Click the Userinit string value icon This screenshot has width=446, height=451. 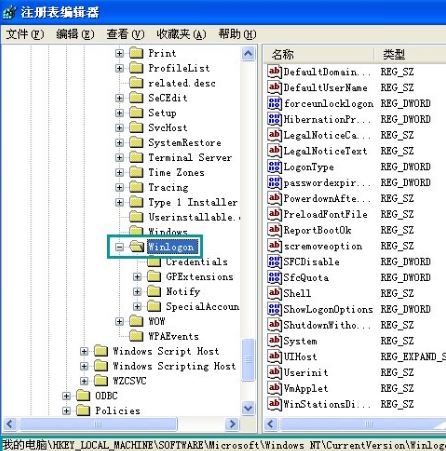point(274,373)
